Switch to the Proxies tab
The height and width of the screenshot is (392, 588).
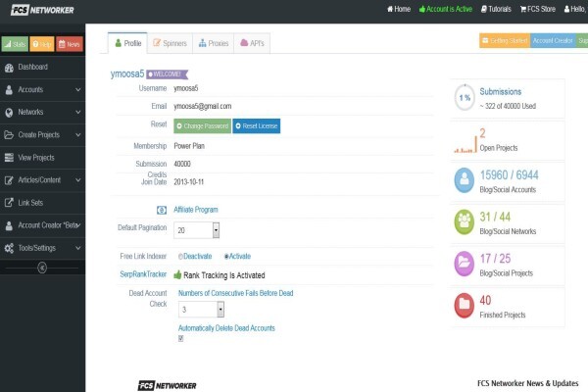[214, 43]
